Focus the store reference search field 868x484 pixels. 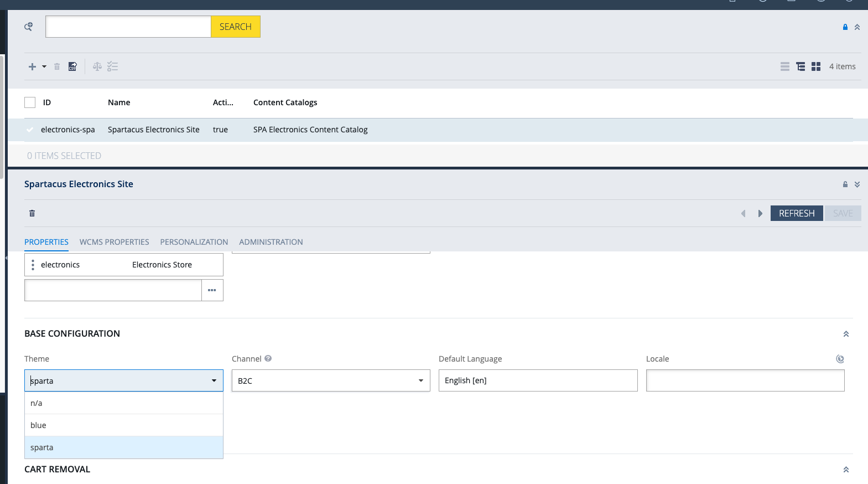point(113,290)
